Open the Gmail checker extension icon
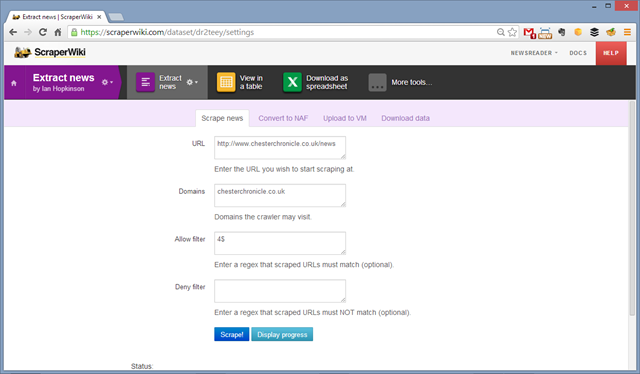This screenshot has height=374, width=640. [529, 33]
